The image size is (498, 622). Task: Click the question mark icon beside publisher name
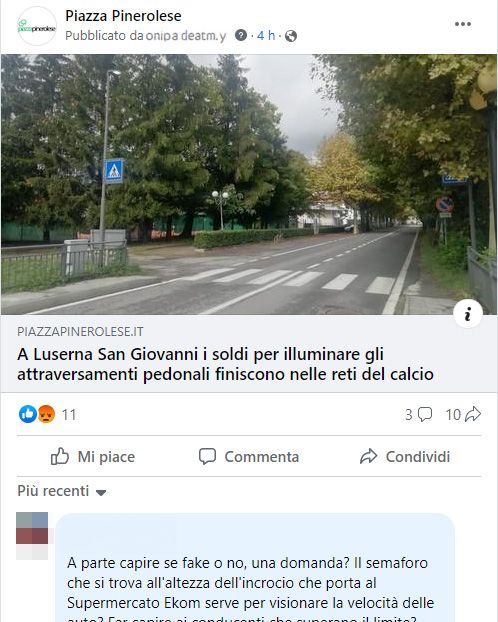click(x=241, y=35)
